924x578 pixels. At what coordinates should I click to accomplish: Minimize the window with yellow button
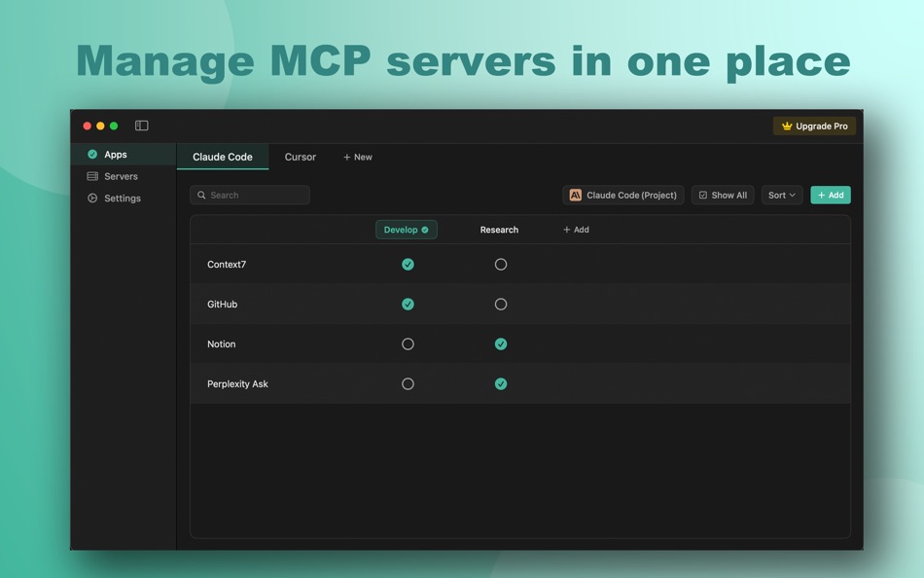[100, 126]
